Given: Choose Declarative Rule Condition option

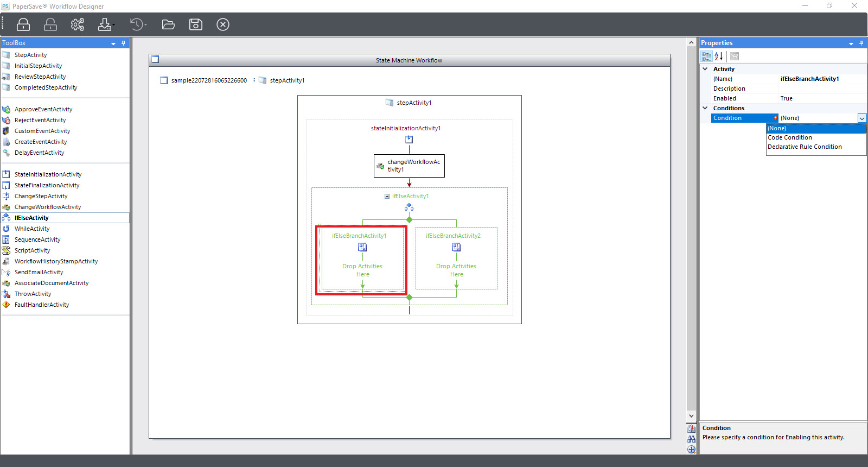Looking at the screenshot, I should pyautogui.click(x=816, y=147).
